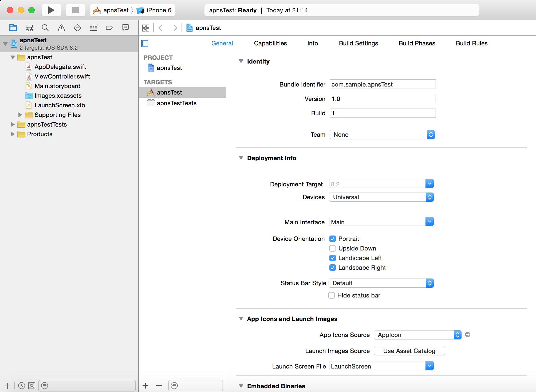Image resolution: width=536 pixels, height=392 pixels.
Task: Open the apnsTest scheme selector
Action: coord(111,10)
